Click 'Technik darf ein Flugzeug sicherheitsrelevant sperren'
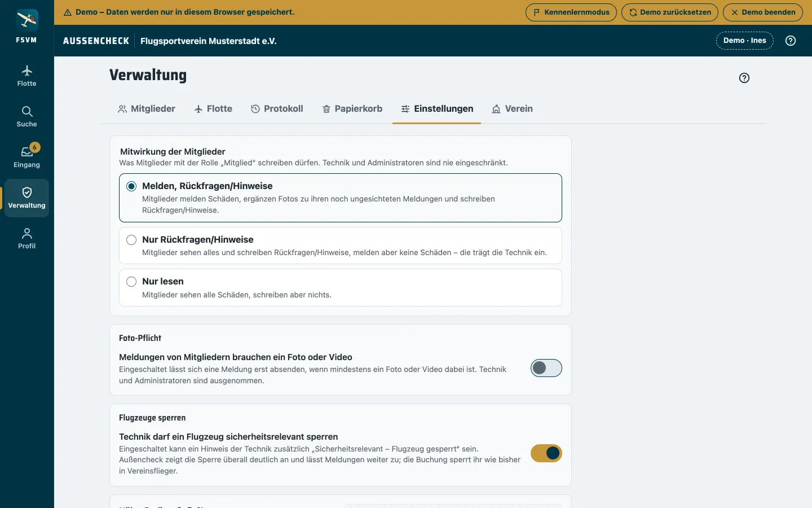The height and width of the screenshot is (508, 812). 228,437
